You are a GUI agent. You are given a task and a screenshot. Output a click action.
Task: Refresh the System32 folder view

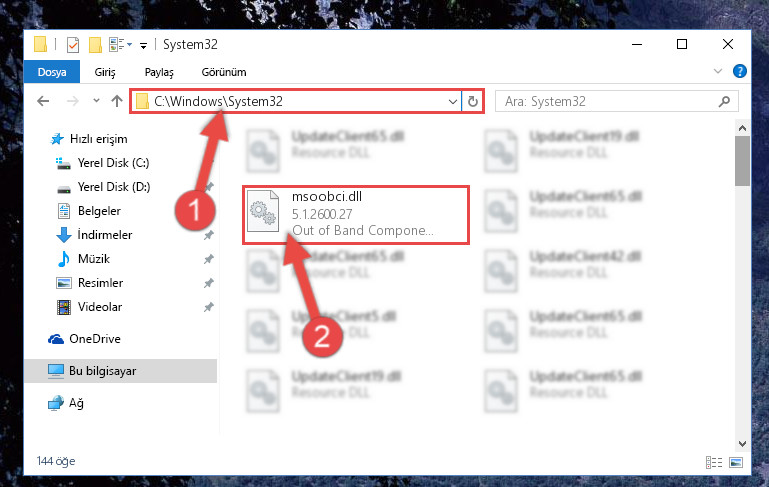(x=473, y=102)
